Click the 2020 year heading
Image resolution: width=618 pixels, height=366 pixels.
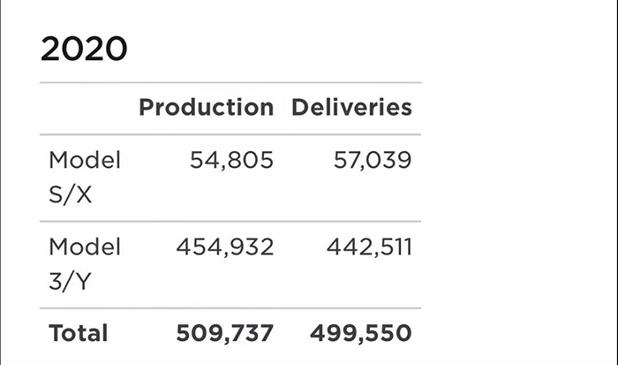point(84,49)
